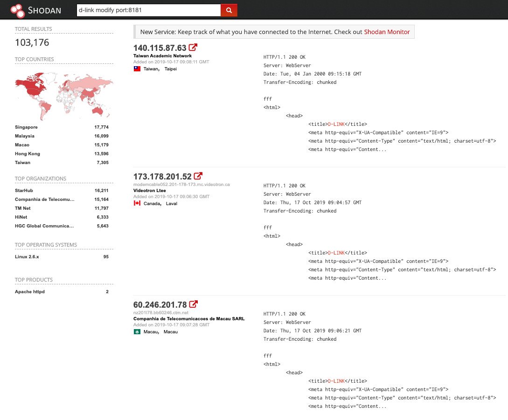508x420 pixels.
Task: Click Taiwan Academic Network organization name
Action: click(163, 55)
